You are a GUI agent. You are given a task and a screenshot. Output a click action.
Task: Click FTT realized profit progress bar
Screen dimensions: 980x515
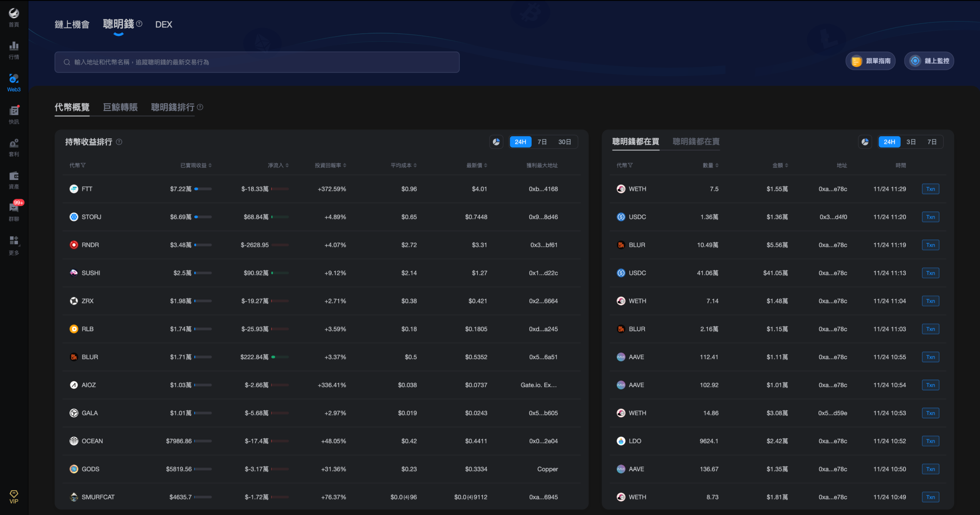pos(203,189)
